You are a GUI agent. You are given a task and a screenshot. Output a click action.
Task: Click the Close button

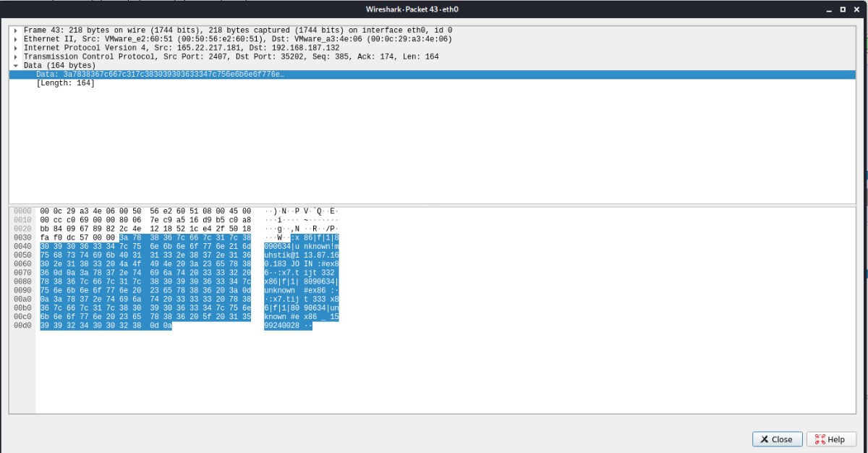click(x=777, y=439)
